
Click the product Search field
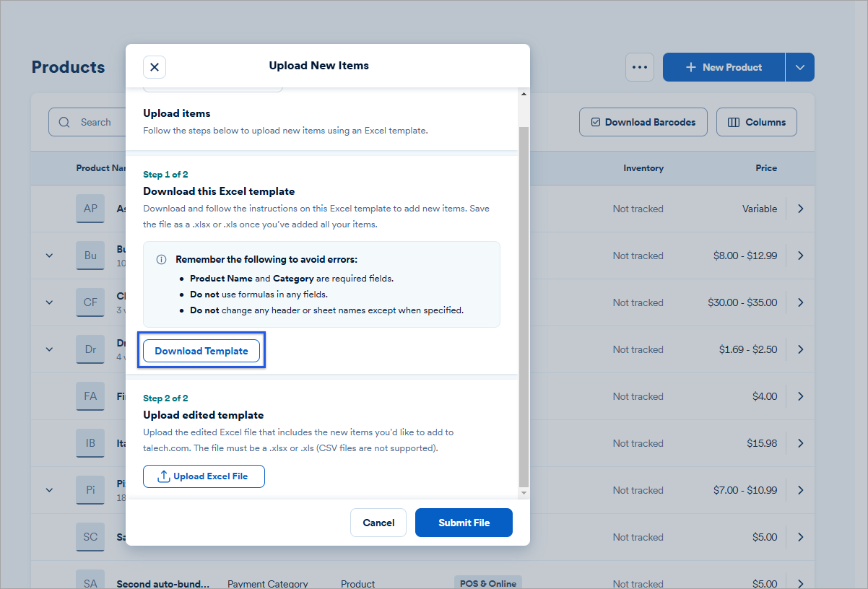tap(87, 122)
